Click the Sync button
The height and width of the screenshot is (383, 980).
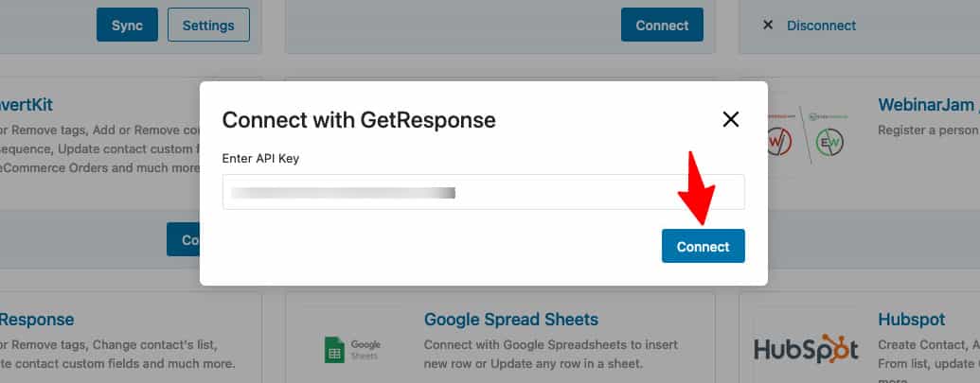pyautogui.click(x=127, y=25)
